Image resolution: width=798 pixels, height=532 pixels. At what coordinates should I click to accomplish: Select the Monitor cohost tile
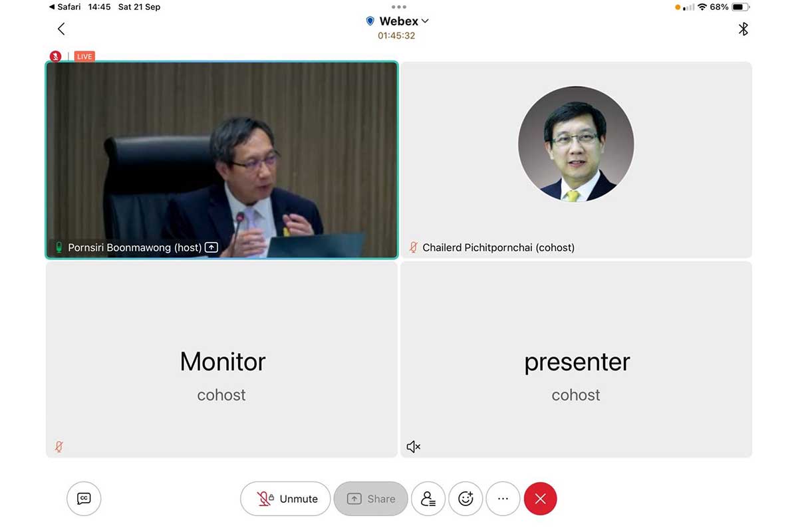221,359
